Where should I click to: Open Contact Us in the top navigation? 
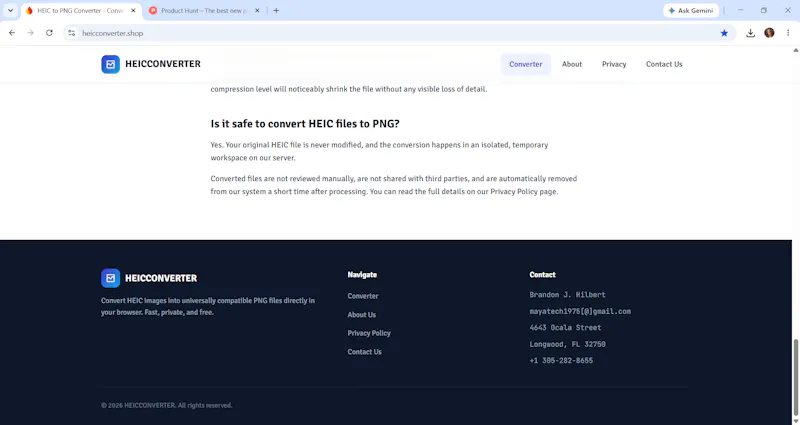coord(664,64)
